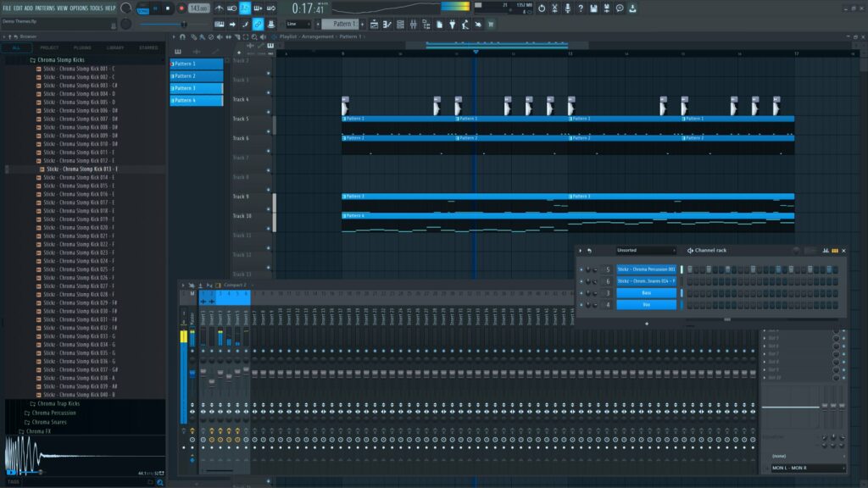This screenshot has width=868, height=488.
Task: Expand the Chroma Percussion folder
Action: (x=50, y=413)
